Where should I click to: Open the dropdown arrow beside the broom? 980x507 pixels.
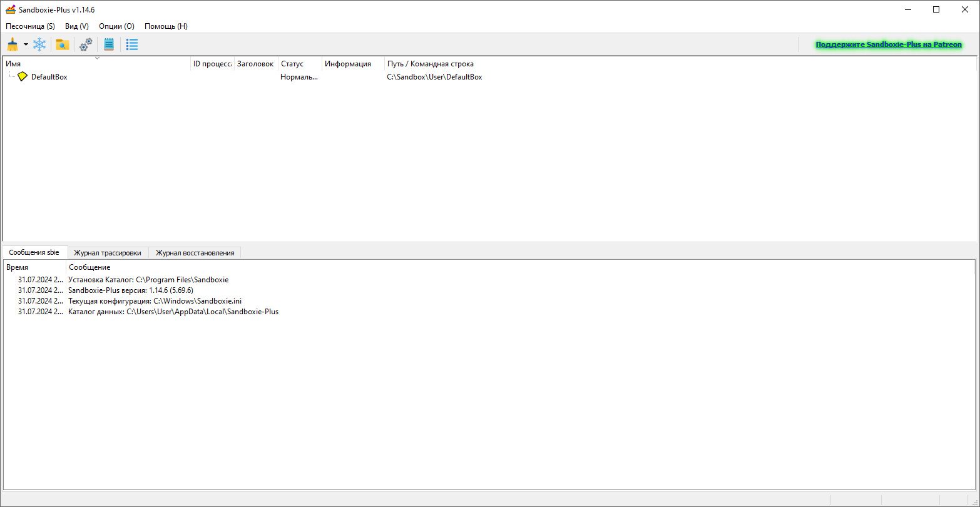(x=26, y=44)
